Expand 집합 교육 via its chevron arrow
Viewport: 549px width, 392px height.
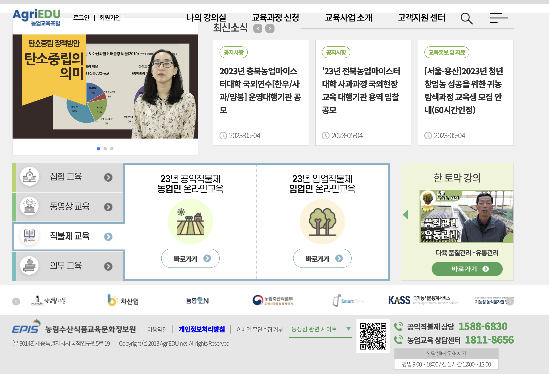[x=108, y=177]
